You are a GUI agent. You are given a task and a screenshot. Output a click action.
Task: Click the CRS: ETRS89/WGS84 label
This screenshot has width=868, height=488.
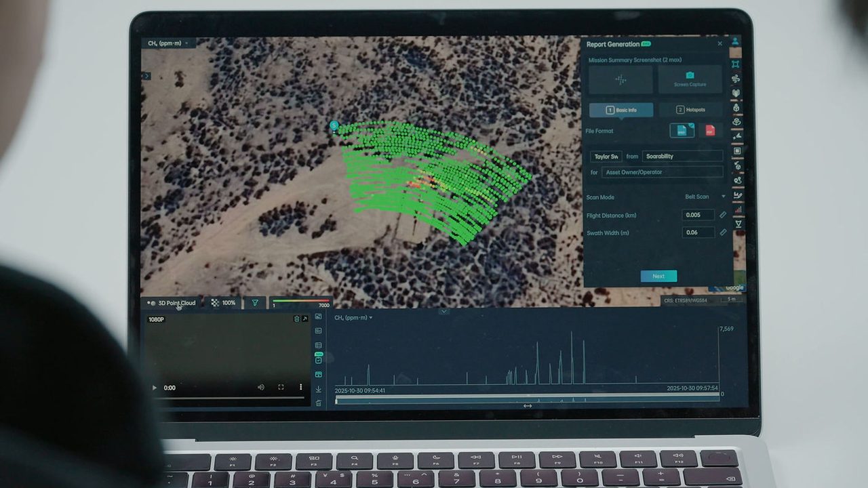coord(686,300)
